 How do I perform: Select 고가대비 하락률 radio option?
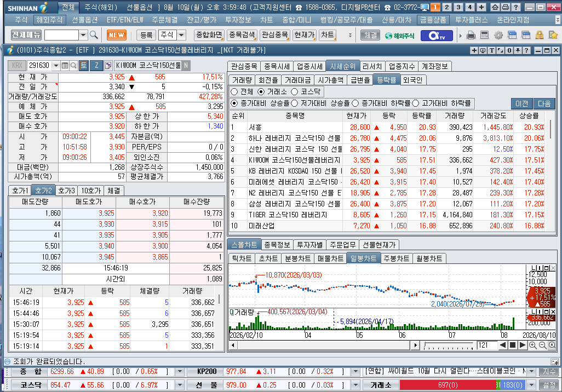416,103
